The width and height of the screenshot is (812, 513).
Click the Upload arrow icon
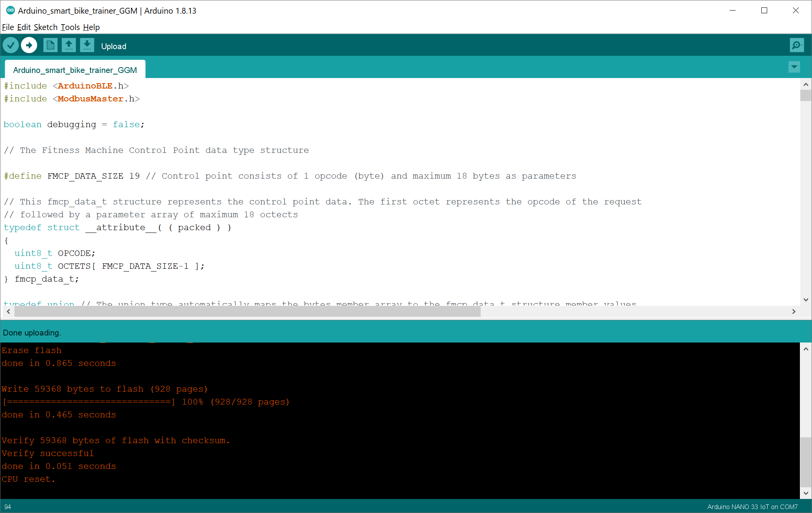29,45
